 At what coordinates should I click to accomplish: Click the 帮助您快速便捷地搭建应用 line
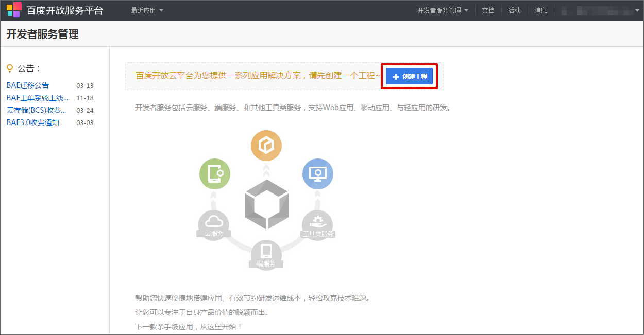(x=252, y=298)
